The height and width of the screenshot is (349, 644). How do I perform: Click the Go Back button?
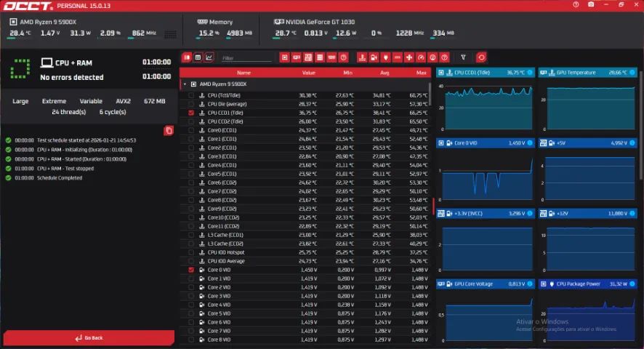tap(89, 338)
